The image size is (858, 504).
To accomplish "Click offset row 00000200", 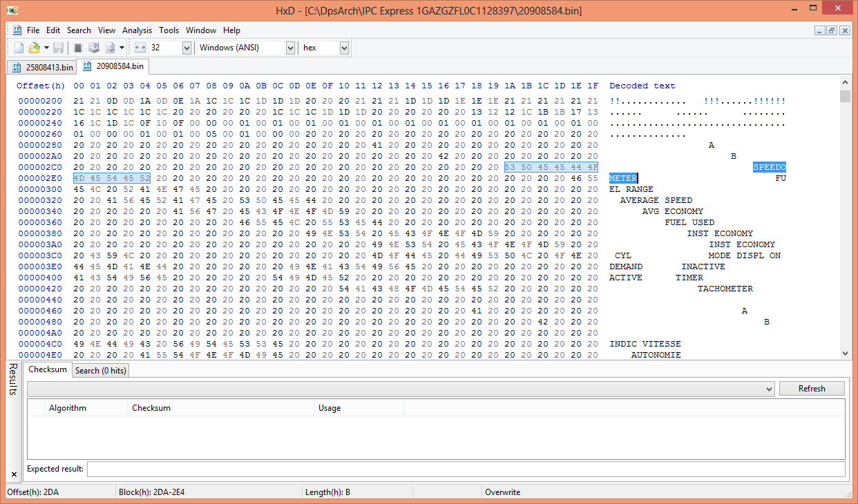I will (41, 101).
